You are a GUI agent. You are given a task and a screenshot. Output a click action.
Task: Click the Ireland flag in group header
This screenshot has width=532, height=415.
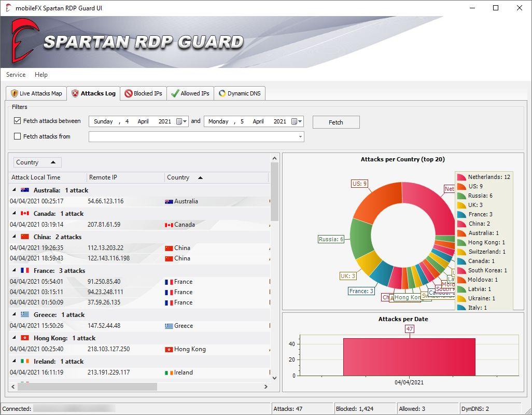click(25, 362)
